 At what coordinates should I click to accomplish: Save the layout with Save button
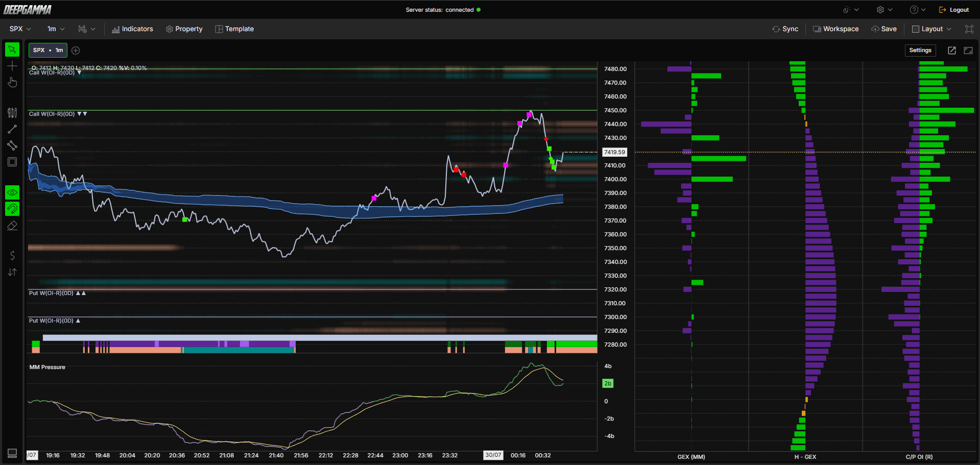[884, 29]
